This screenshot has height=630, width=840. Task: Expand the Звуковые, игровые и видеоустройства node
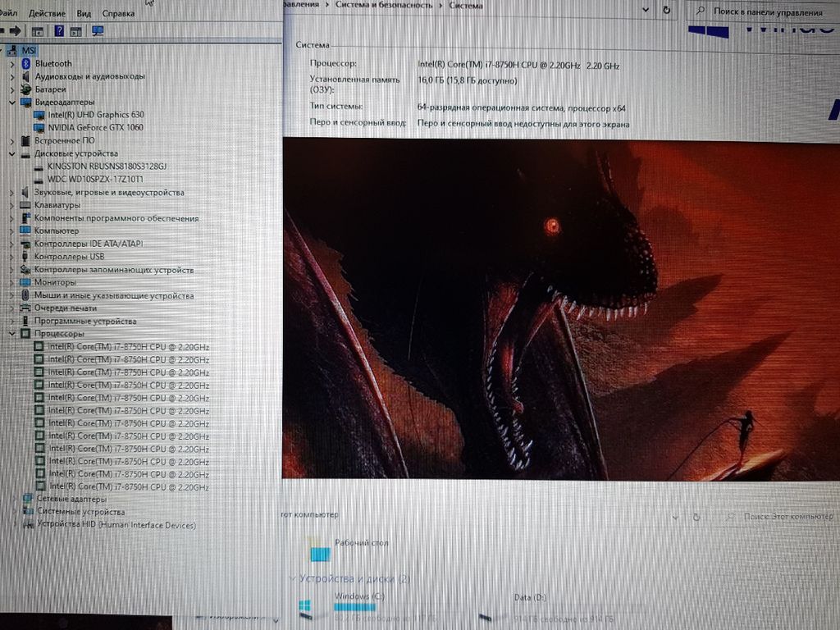click(x=11, y=192)
